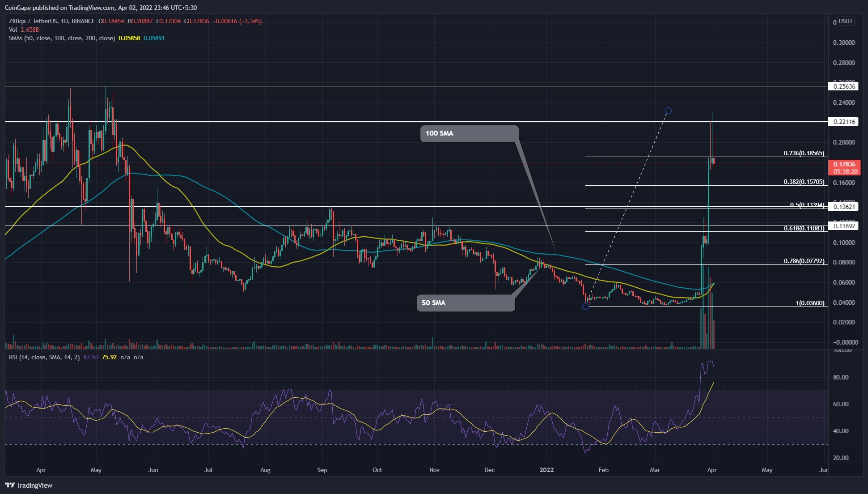Click the RSI 80.00 axis value
This screenshot has height=494, width=868.
pyautogui.click(x=841, y=377)
